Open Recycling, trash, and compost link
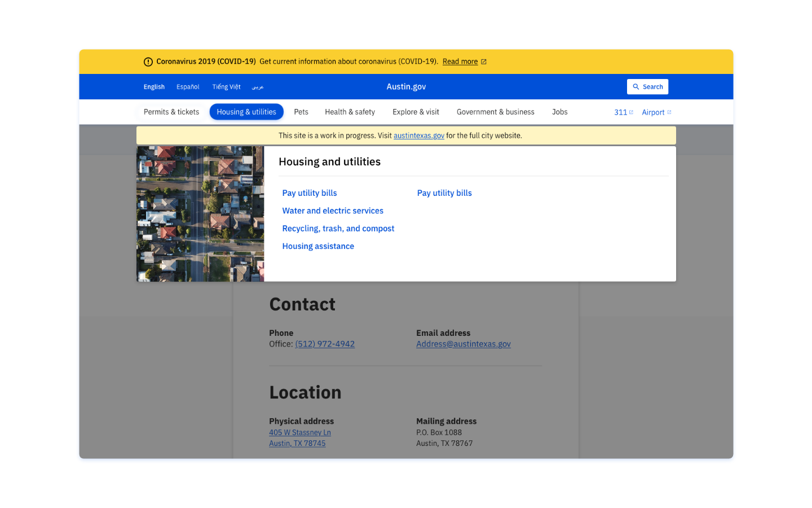Viewport: 812px width, 508px height. [x=338, y=229]
